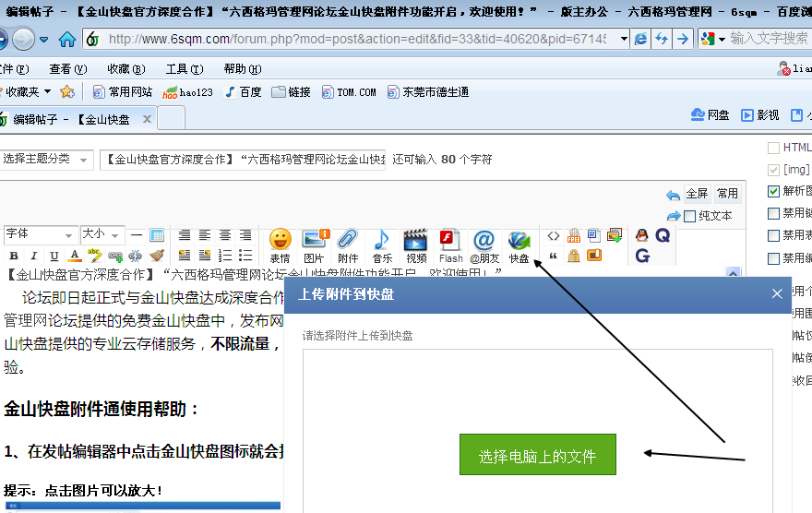Screen dimensions: 812x513
Task: Open the font color picker
Action: tap(75, 256)
